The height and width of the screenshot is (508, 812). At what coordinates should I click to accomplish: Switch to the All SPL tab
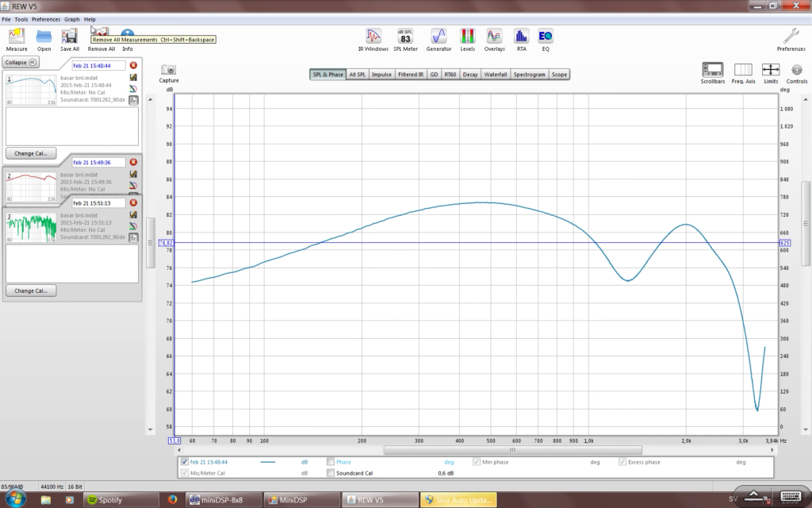coord(358,75)
